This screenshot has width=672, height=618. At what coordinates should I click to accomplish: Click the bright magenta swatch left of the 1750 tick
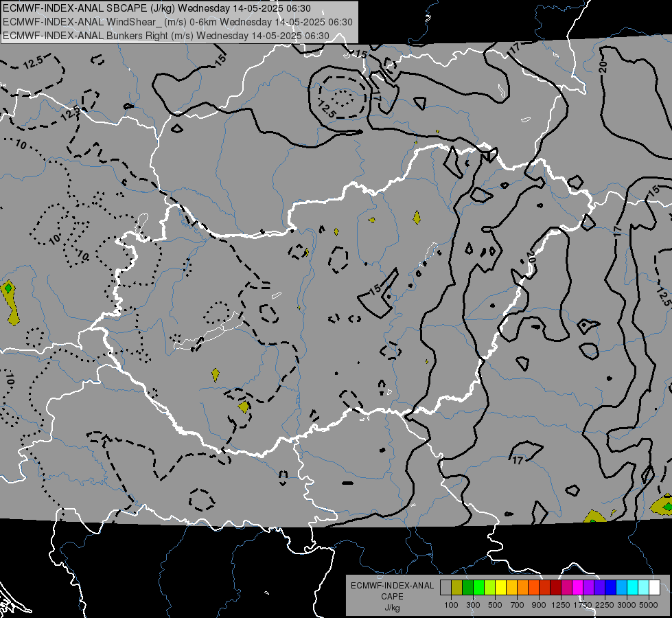pos(578,588)
